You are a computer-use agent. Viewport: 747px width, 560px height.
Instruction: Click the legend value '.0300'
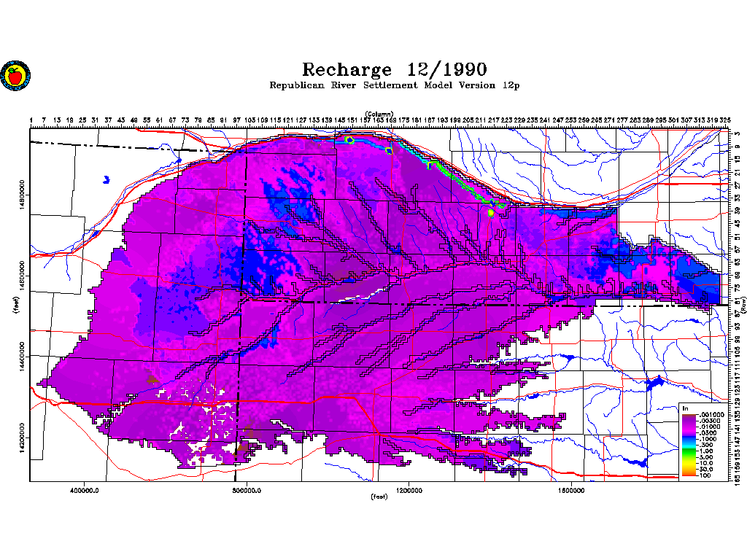(x=708, y=433)
